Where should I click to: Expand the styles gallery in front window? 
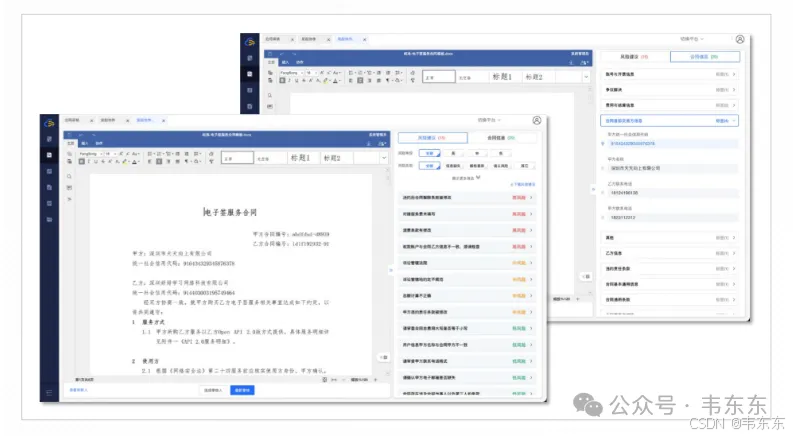point(384,158)
